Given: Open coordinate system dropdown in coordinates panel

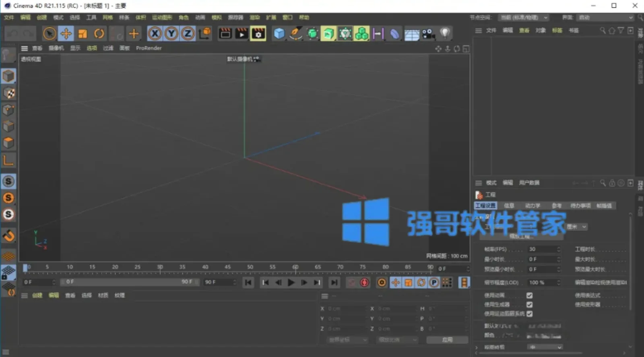Looking at the screenshot, I should 347,340.
